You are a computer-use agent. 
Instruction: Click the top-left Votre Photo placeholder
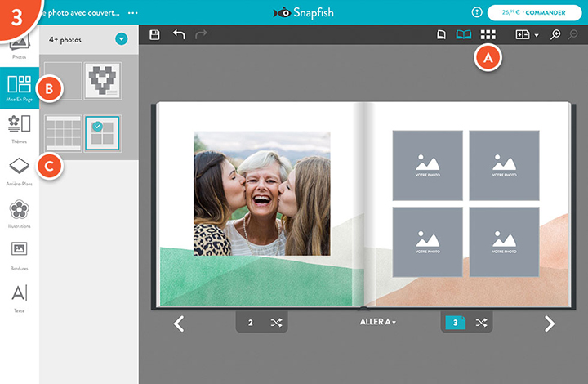tap(427, 165)
